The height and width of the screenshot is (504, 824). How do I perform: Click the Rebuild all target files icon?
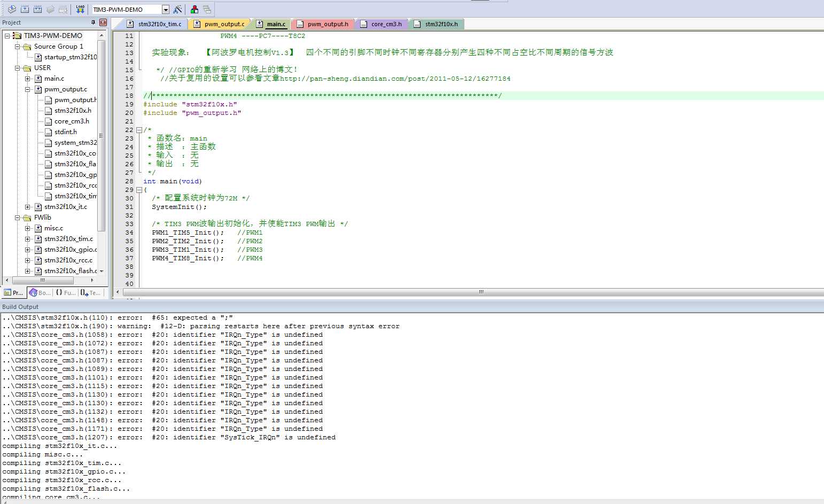coord(37,9)
